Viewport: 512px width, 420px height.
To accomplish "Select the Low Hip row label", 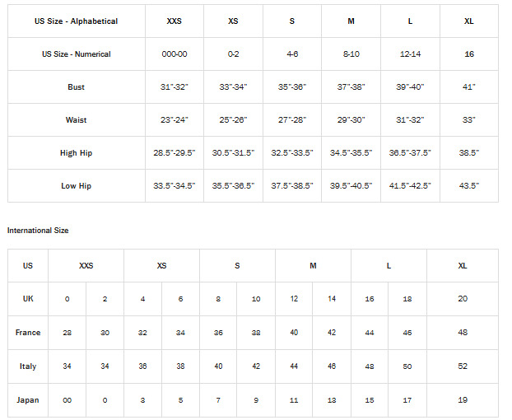I will (76, 186).
